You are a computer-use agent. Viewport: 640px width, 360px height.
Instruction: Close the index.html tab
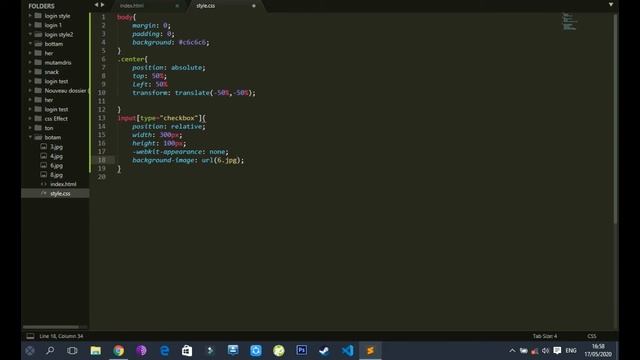[177, 6]
